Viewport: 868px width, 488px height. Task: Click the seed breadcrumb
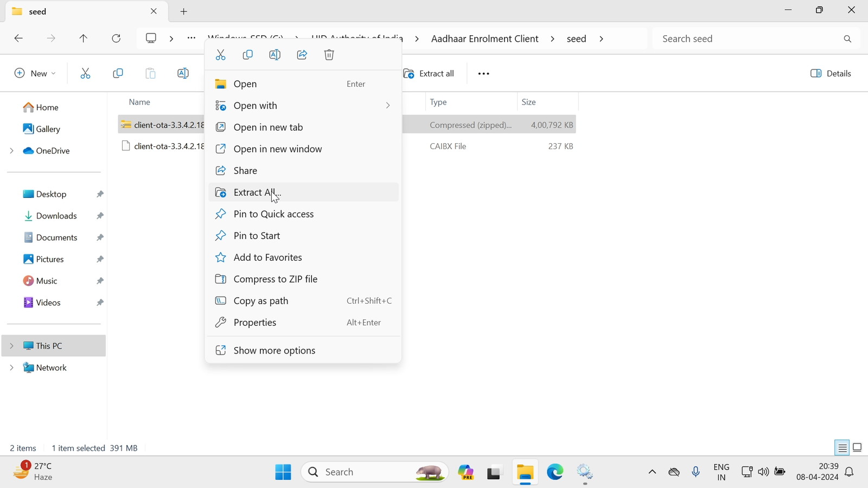576,38
